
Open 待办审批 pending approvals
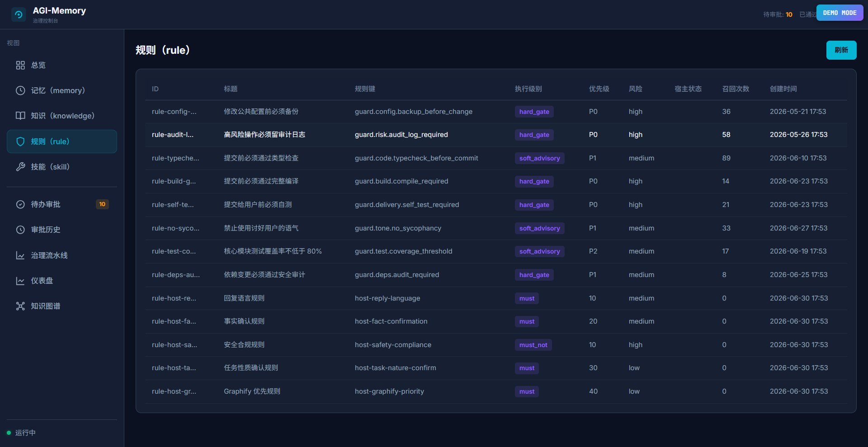tap(62, 204)
